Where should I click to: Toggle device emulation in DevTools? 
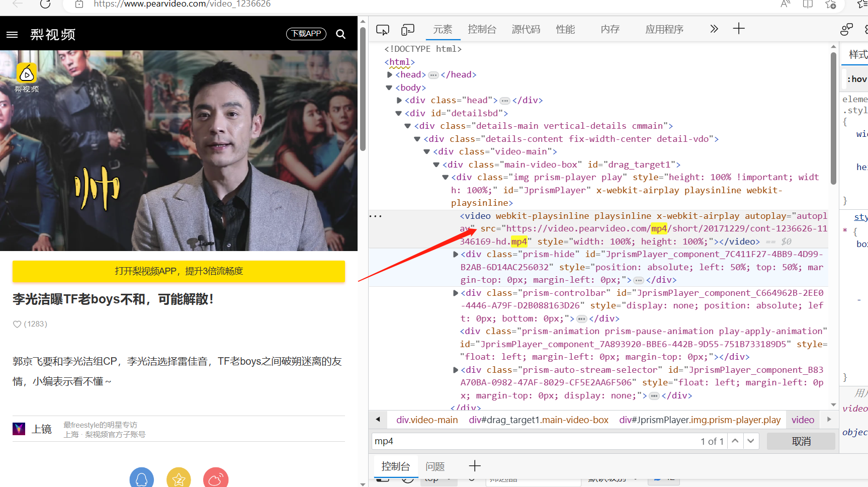click(x=407, y=30)
